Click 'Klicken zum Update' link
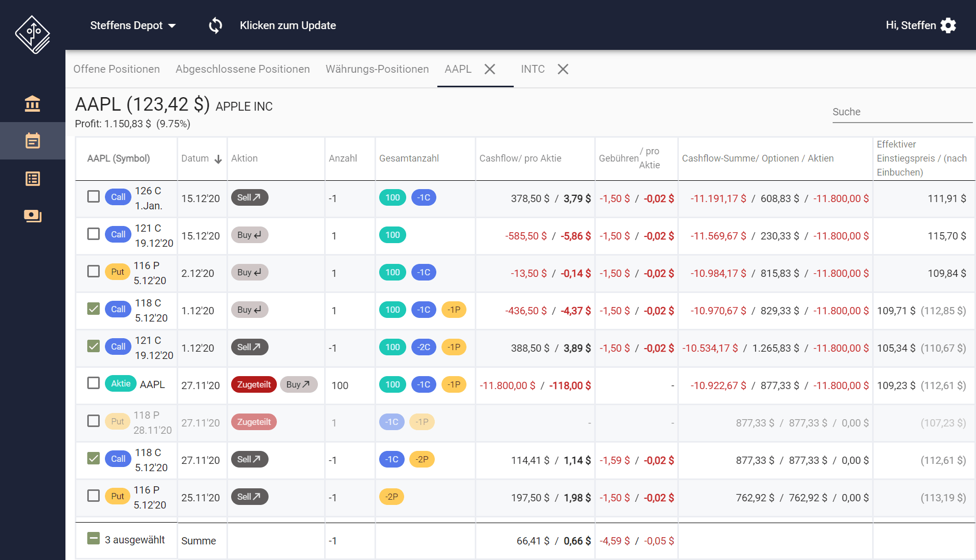976x560 pixels. tap(288, 25)
